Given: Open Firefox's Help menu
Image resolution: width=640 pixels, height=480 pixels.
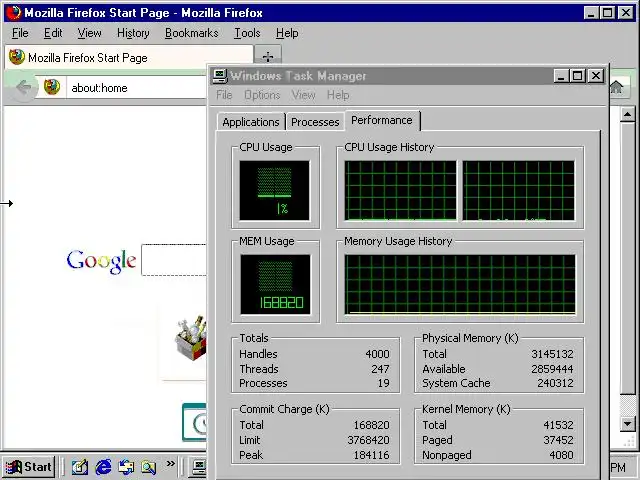Looking at the screenshot, I should [x=287, y=33].
